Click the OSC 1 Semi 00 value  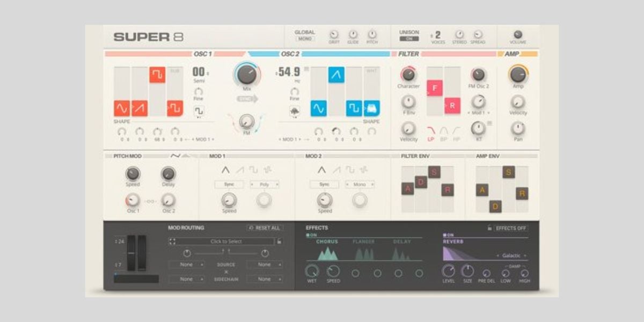(x=200, y=72)
